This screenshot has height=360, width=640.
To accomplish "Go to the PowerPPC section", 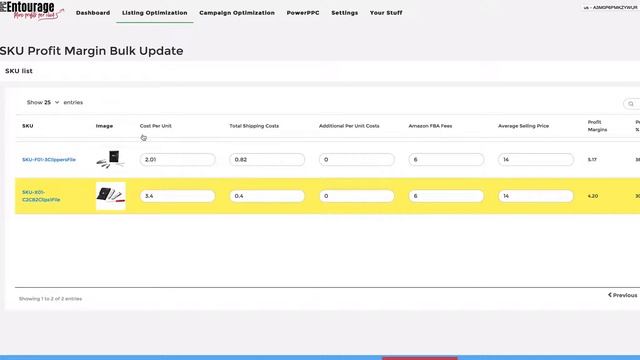I will pos(303,13).
